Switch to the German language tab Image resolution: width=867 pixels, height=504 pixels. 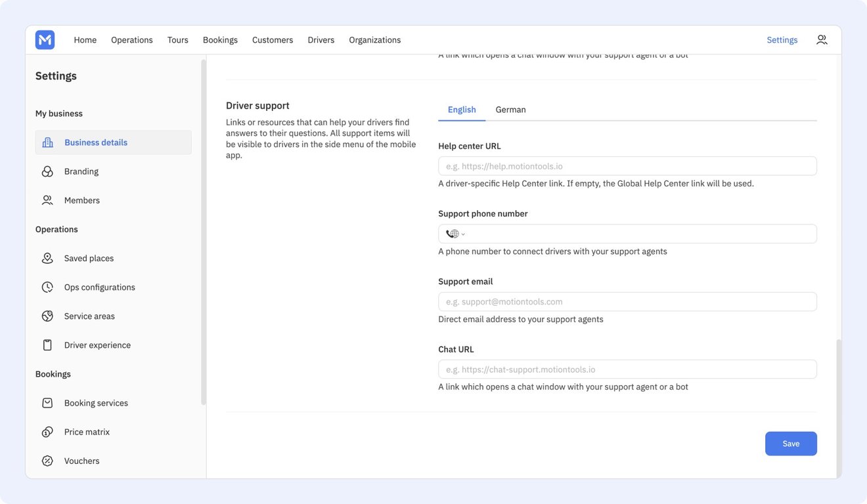click(511, 110)
